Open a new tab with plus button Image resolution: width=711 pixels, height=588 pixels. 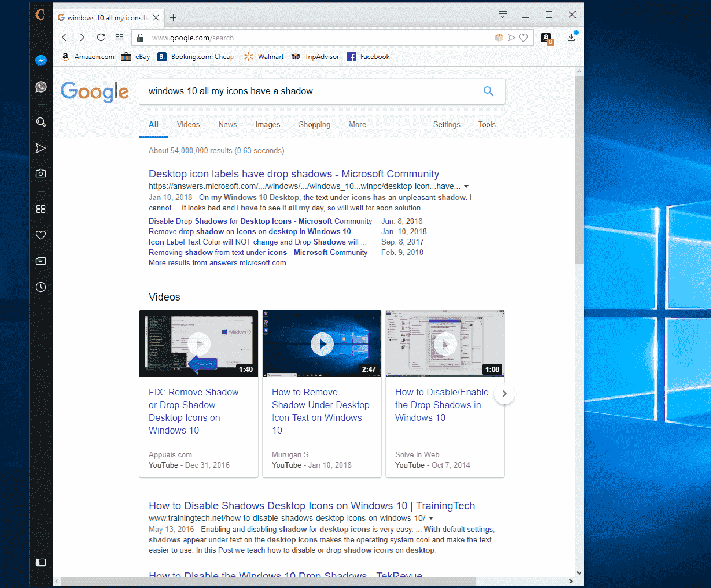[173, 18]
